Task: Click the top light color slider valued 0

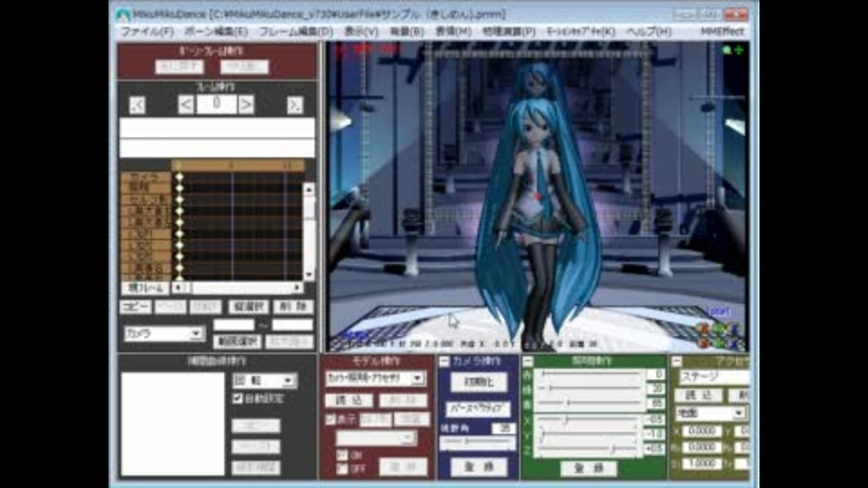Action: pyautogui.click(x=590, y=374)
